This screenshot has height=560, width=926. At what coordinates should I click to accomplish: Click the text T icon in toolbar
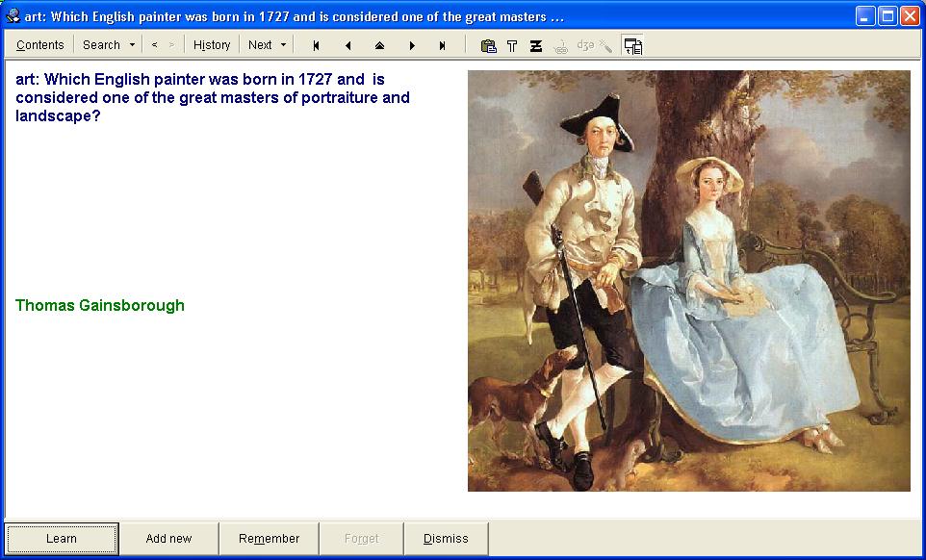click(x=512, y=45)
